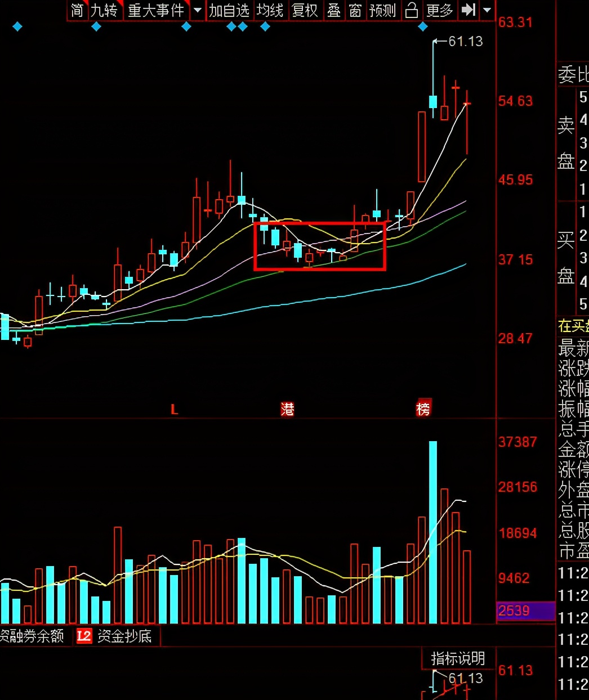Toggle the padlock lock icon in toolbar
The width and height of the screenshot is (589, 700).
(412, 10)
